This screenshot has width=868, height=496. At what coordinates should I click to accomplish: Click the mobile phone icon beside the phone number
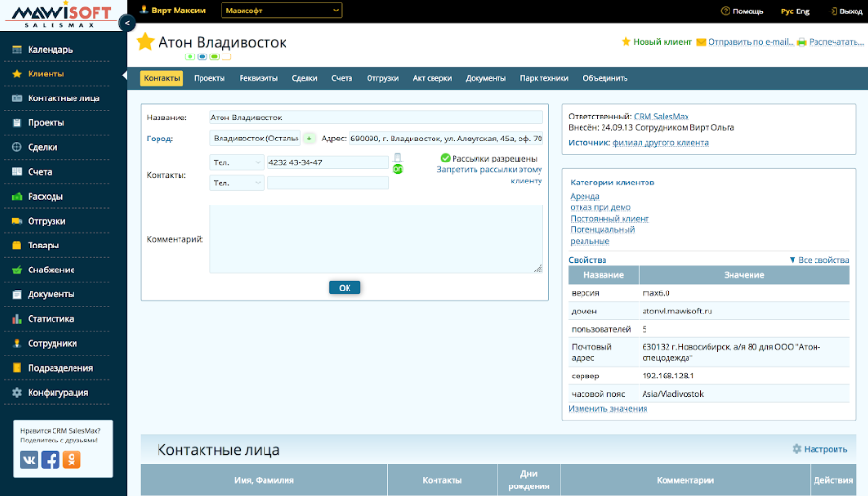pos(397,158)
